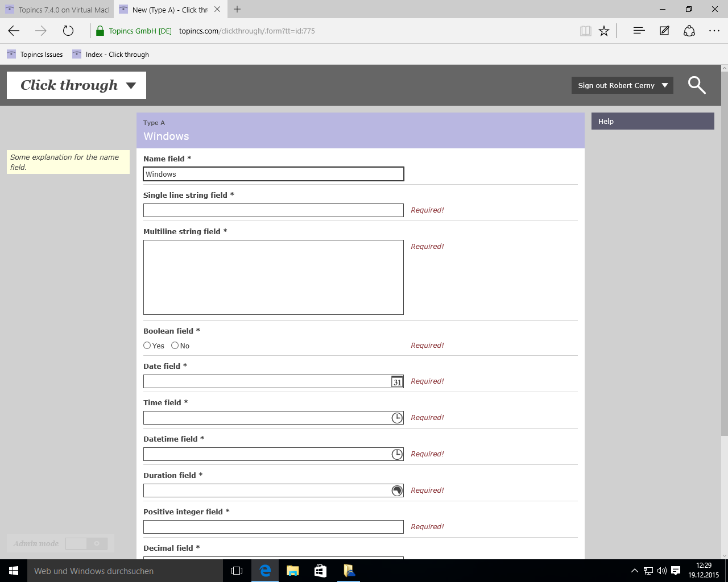
Task: Open the Date field calendar picker icon
Action: (x=397, y=382)
